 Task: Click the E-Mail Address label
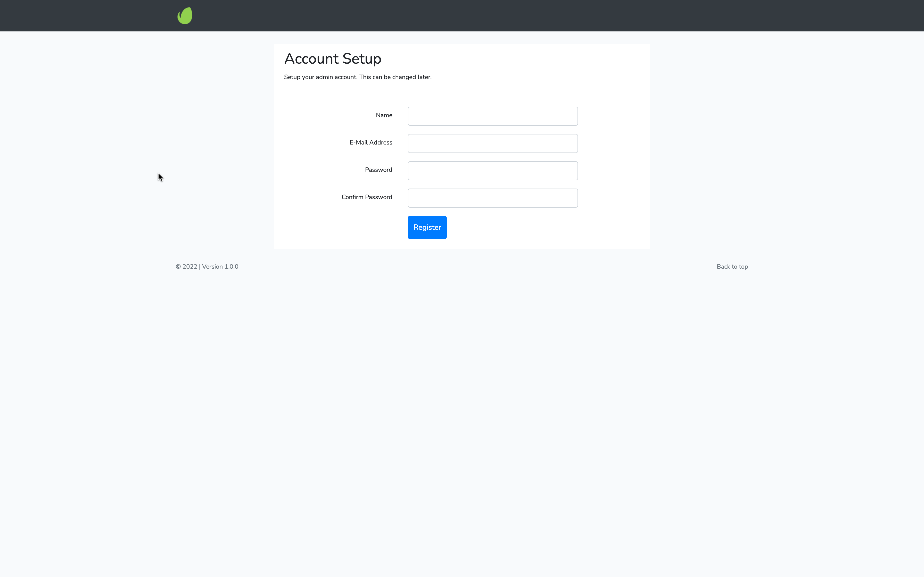tap(370, 142)
